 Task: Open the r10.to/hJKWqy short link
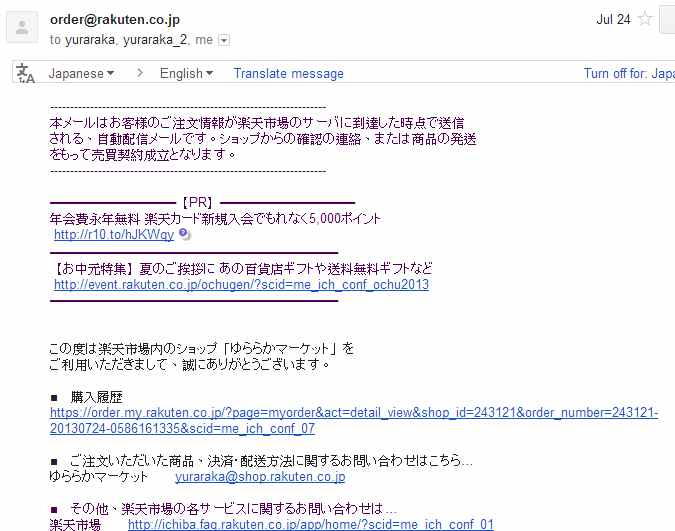tap(114, 234)
